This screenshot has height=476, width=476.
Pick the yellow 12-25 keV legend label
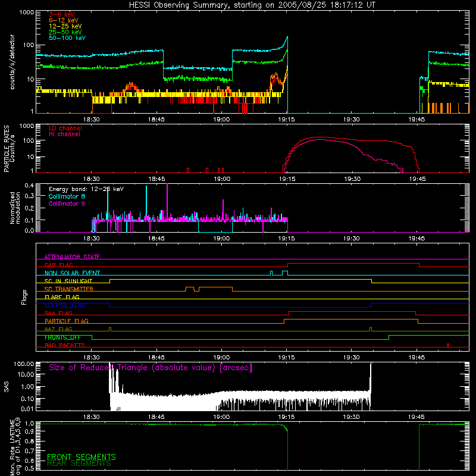click(x=65, y=26)
